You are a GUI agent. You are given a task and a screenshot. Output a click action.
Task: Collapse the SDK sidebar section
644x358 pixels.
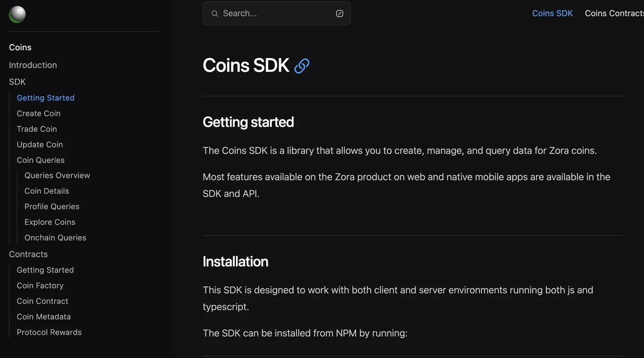click(x=17, y=82)
